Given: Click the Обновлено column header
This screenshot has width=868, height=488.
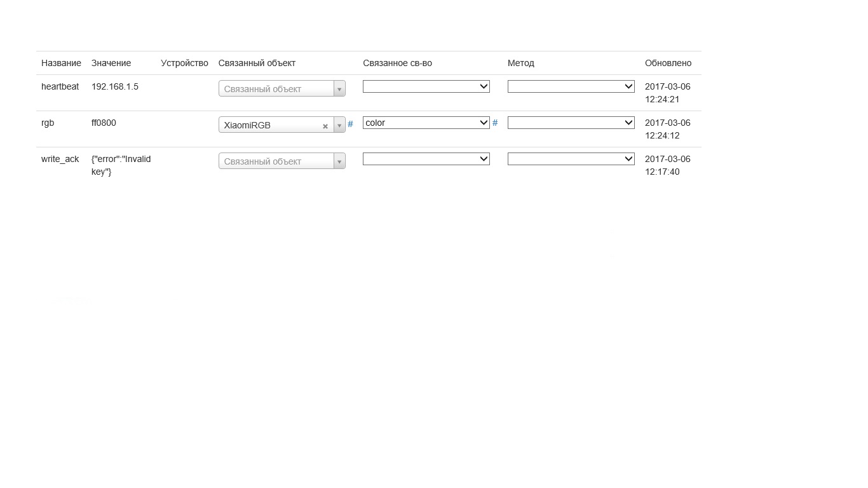Looking at the screenshot, I should [668, 63].
